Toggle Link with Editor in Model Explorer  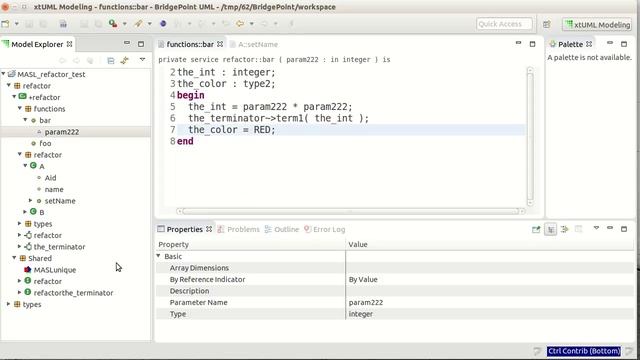tap(124, 60)
